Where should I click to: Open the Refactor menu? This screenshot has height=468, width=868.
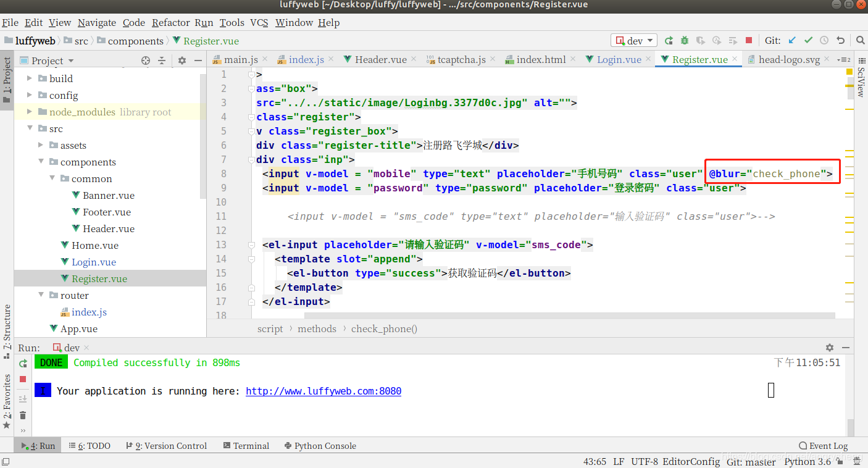[170, 23]
